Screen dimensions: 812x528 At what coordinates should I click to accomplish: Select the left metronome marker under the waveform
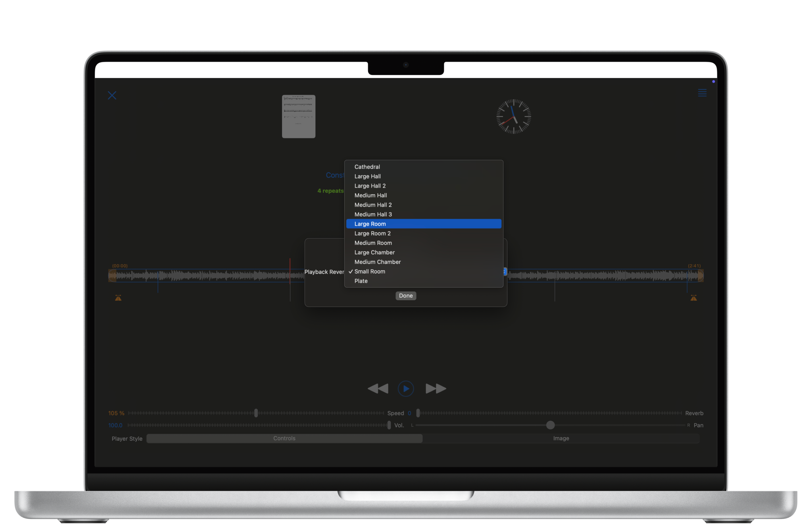[118, 297]
